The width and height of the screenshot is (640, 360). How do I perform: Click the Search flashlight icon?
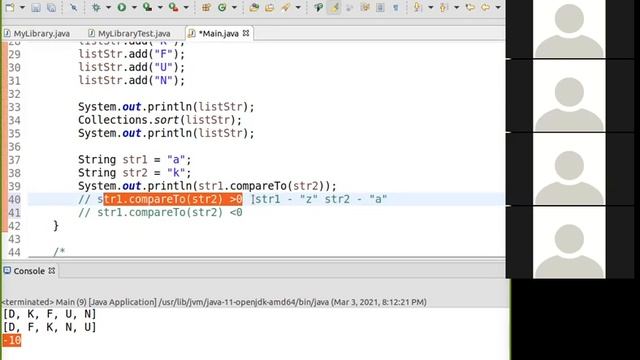coord(285,7)
